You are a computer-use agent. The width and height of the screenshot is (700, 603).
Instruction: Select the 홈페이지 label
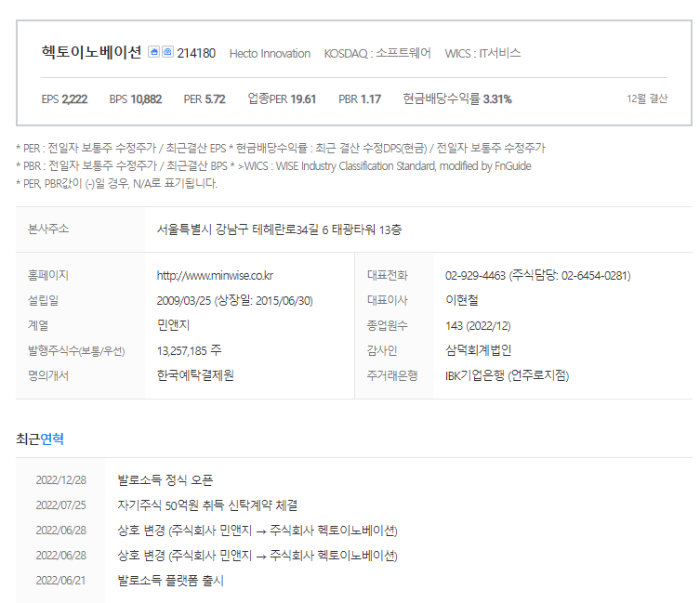tap(48, 275)
